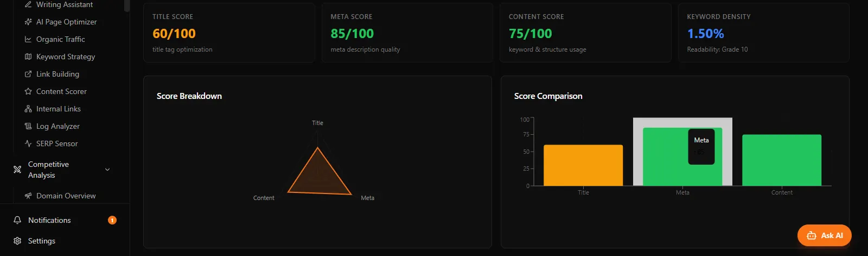868x256 pixels.
Task: Click the Settings gear icon
Action: 17,241
